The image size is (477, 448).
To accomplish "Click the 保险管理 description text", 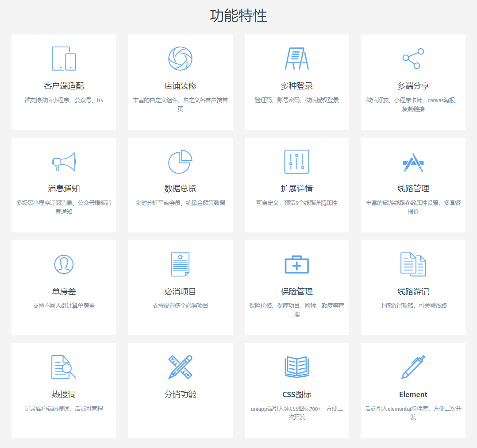I will click(x=296, y=310).
